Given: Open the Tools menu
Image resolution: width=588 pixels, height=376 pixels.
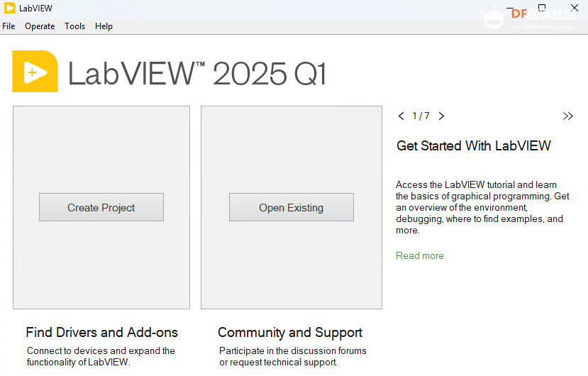Looking at the screenshot, I should pyautogui.click(x=75, y=26).
